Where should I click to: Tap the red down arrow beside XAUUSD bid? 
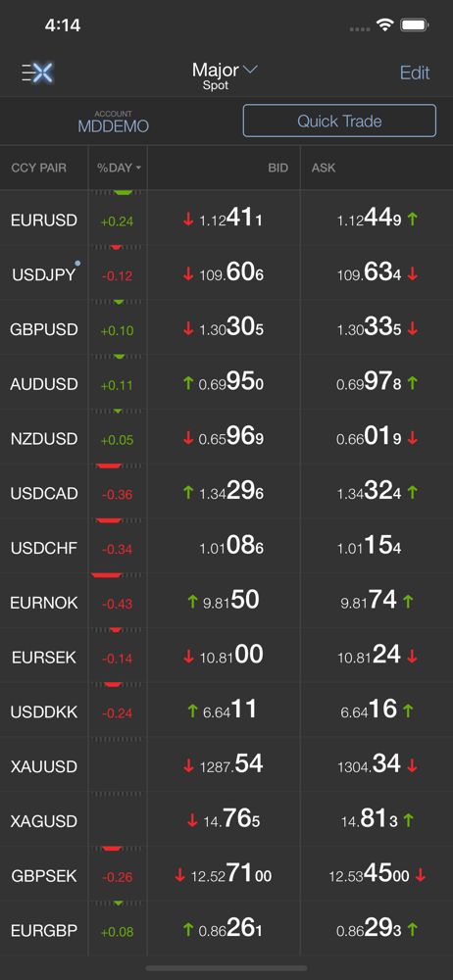(x=188, y=765)
